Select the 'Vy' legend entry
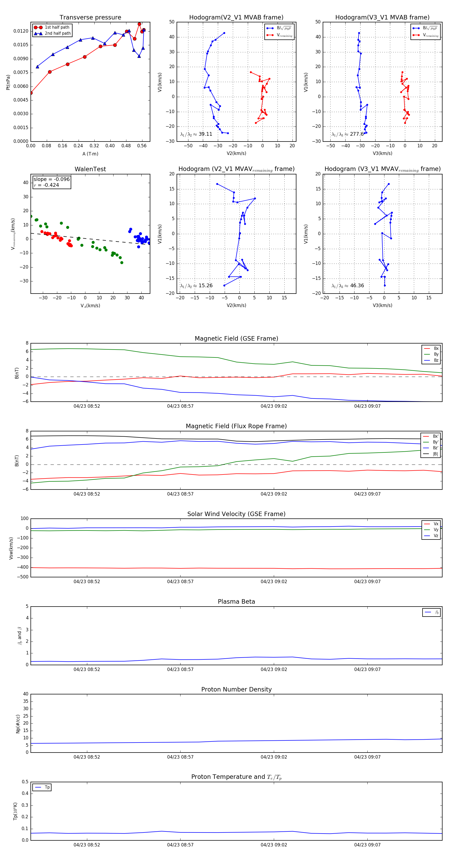This screenshot has height=868, width=473. click(x=431, y=530)
